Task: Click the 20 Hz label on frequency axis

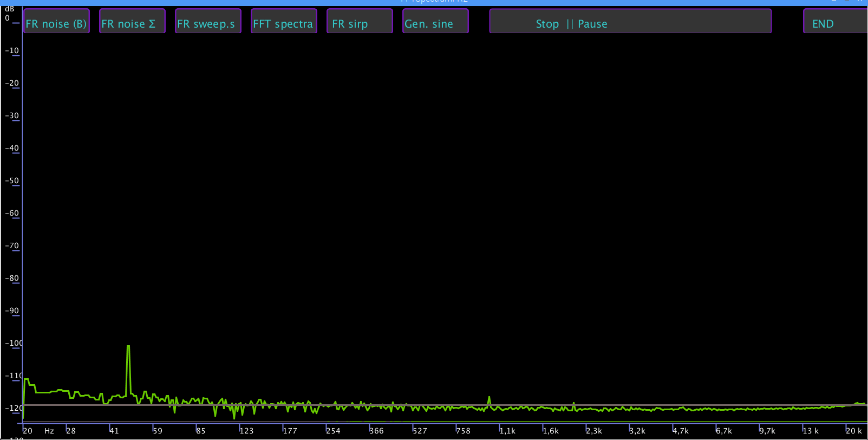Action: (x=28, y=431)
